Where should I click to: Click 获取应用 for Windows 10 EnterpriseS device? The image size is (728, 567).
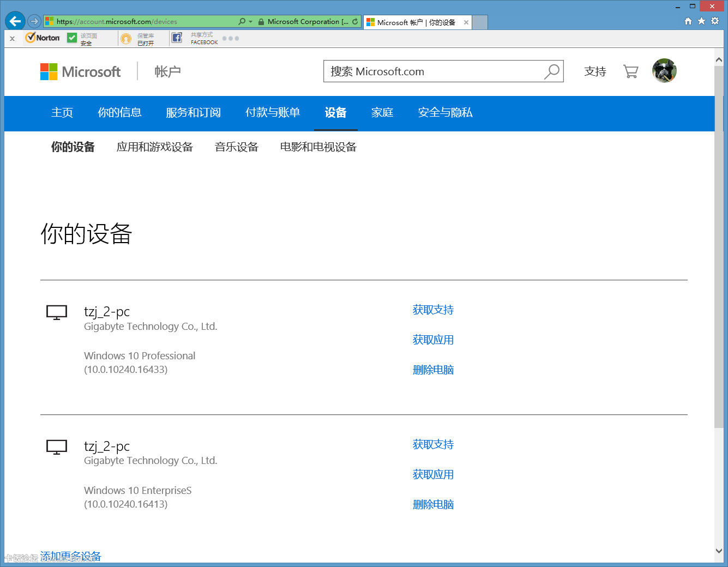point(433,474)
